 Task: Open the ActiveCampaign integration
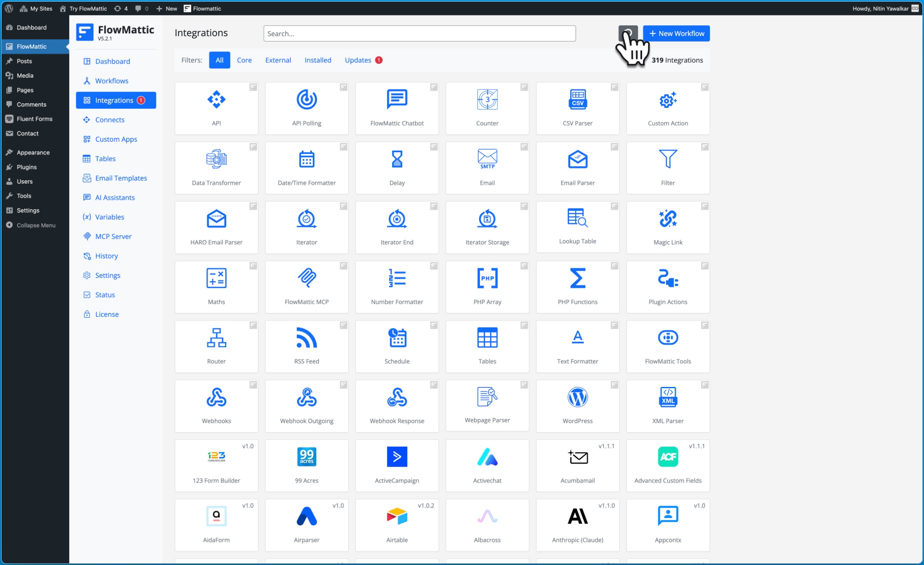(x=397, y=465)
